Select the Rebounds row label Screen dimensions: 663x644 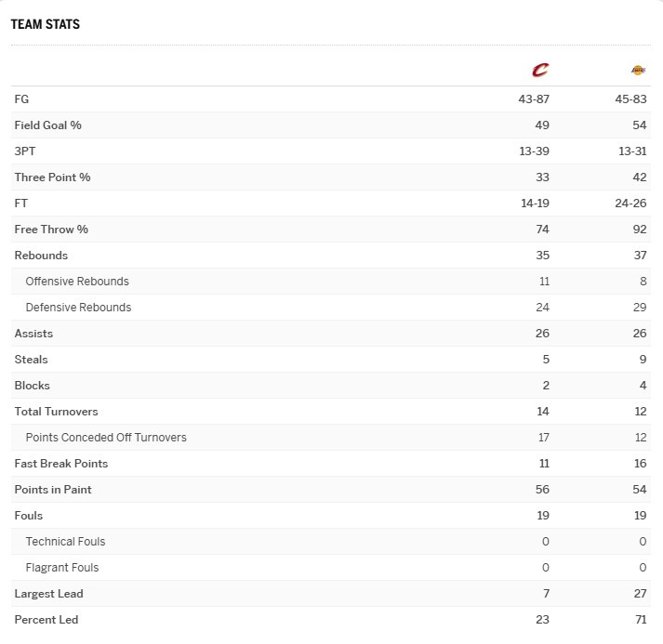(41, 256)
